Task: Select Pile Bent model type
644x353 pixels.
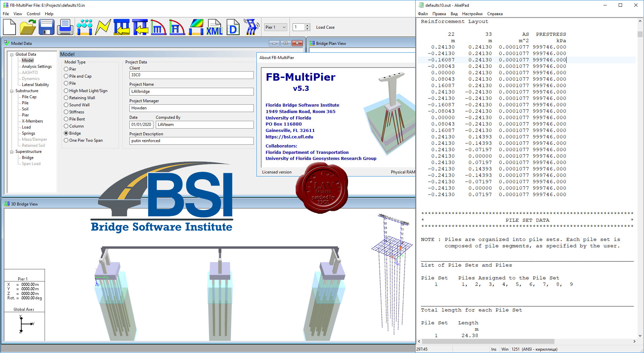Action: coord(66,119)
